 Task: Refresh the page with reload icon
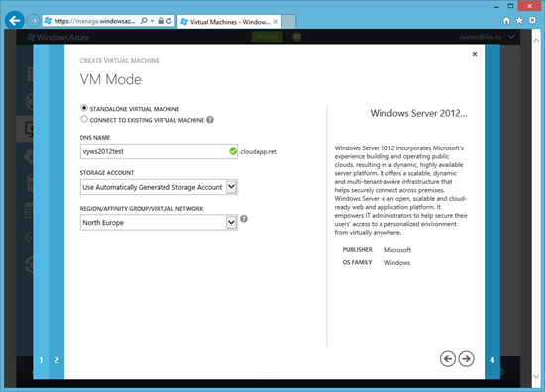click(168, 21)
